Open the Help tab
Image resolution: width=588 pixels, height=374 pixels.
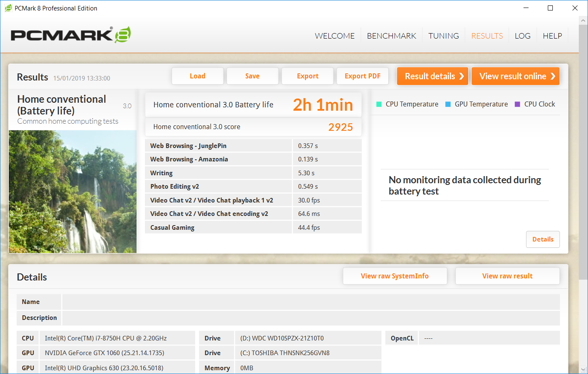click(x=552, y=36)
